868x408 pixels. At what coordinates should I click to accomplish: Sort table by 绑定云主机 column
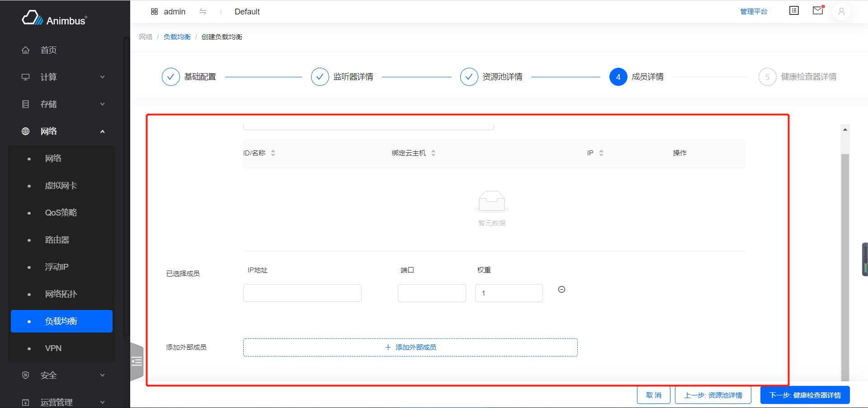[433, 153]
